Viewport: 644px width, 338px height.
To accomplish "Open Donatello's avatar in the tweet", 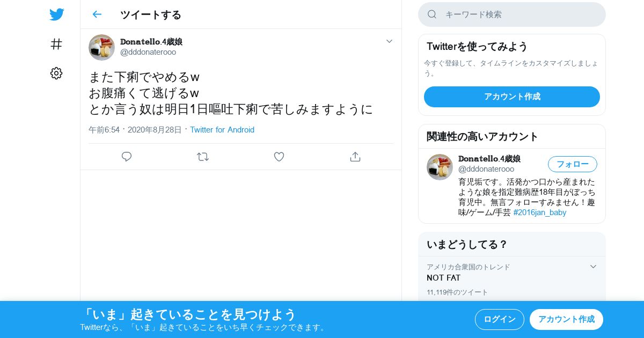I will (x=101, y=47).
